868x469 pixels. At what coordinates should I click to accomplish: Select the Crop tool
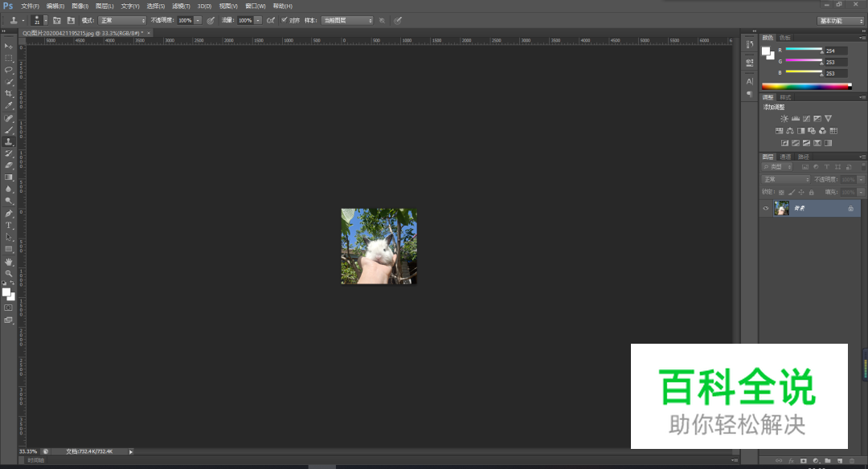(9, 93)
